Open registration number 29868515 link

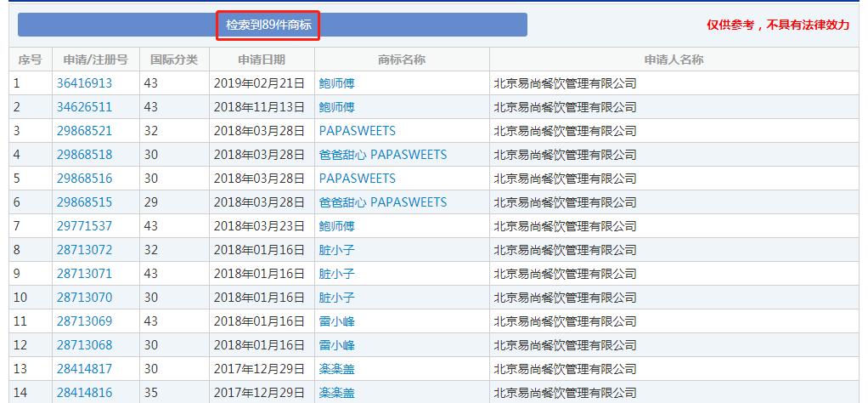tap(84, 202)
